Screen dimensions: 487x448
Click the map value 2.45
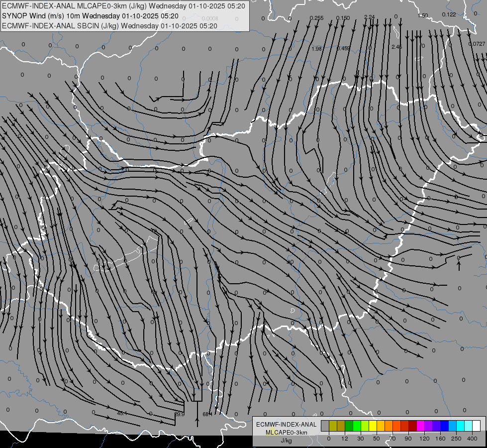[396, 47]
